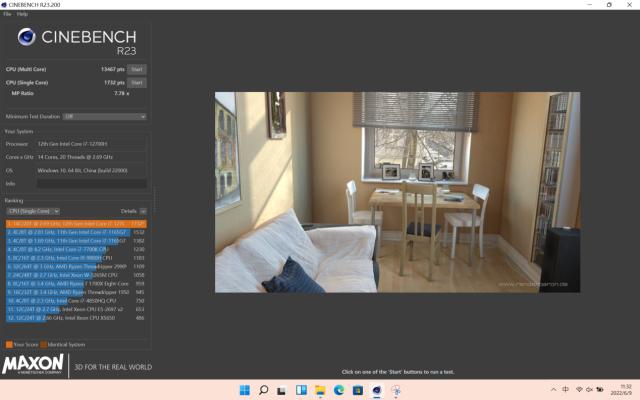Click the MAXON logo
This screenshot has width=640, height=400.
click(33, 365)
